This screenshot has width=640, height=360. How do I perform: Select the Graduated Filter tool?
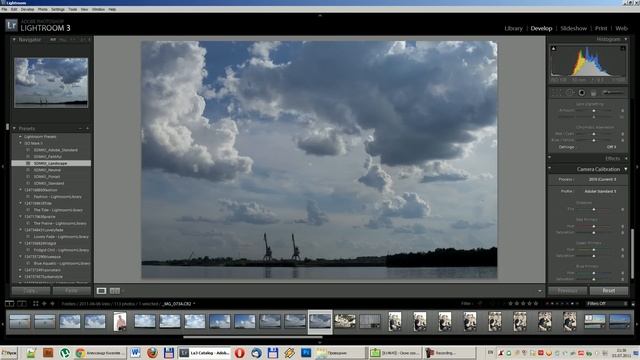[x=593, y=93]
